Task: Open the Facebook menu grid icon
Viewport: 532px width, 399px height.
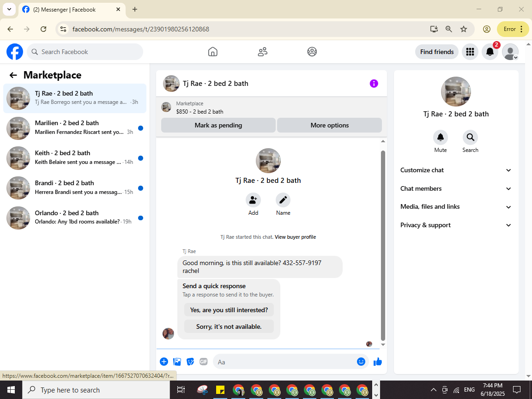Action: [x=470, y=52]
